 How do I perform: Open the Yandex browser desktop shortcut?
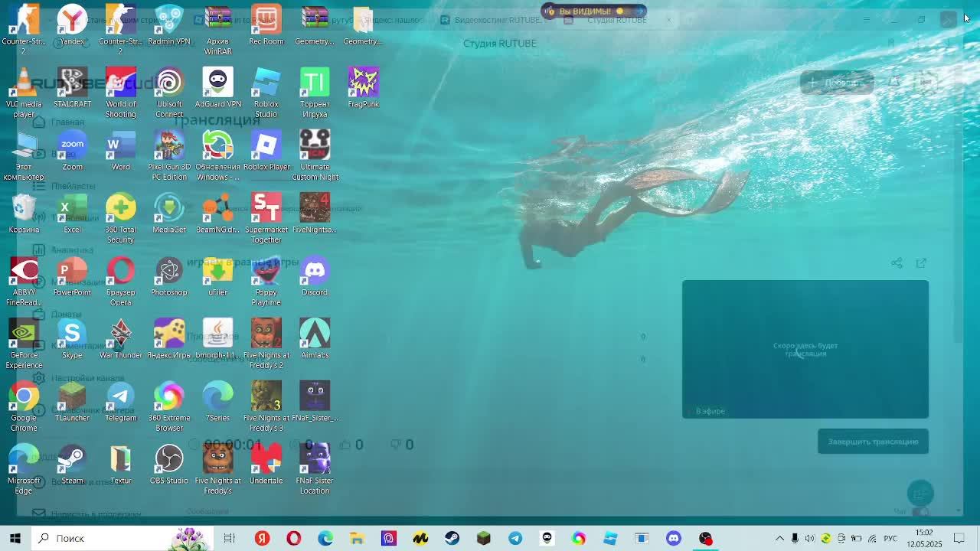click(72, 25)
